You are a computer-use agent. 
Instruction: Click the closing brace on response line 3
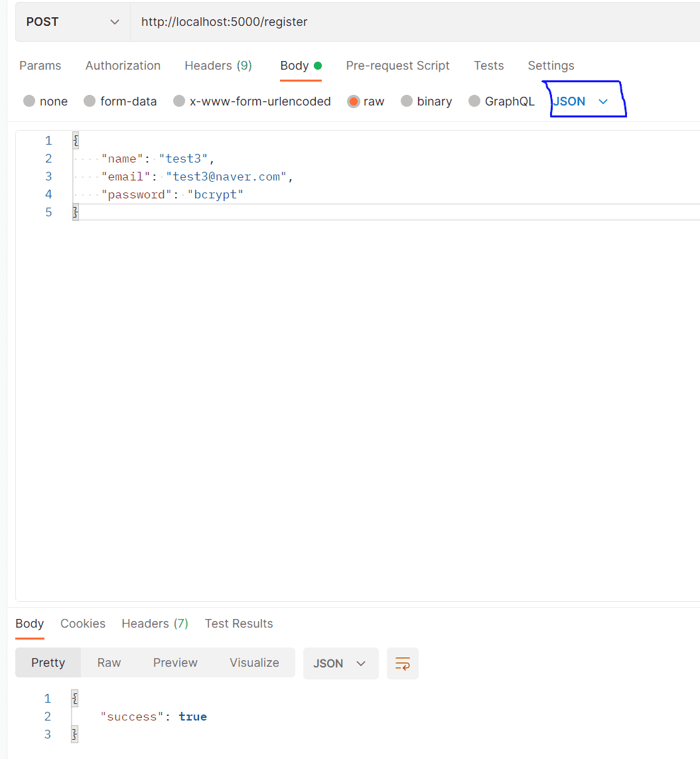tap(74, 735)
